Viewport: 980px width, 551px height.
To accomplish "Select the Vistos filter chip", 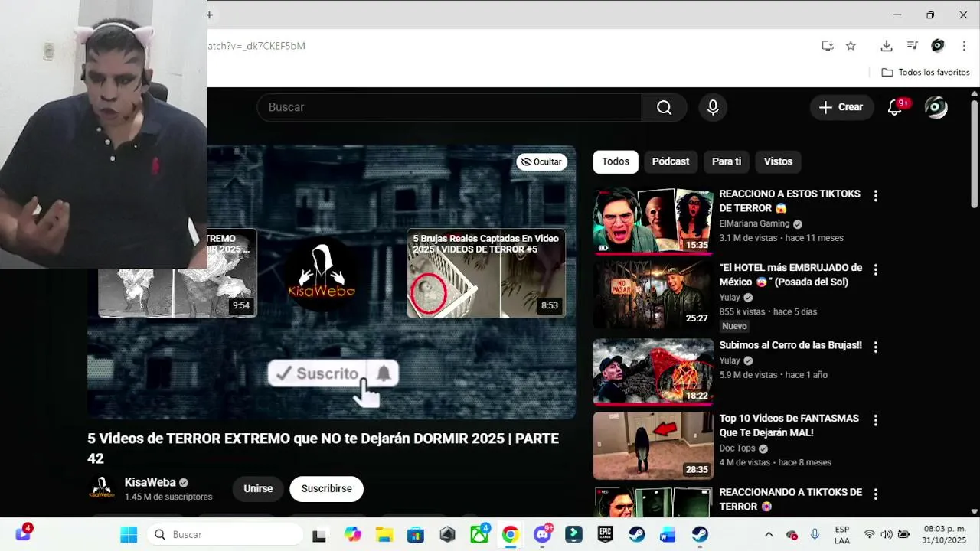I will pyautogui.click(x=778, y=161).
